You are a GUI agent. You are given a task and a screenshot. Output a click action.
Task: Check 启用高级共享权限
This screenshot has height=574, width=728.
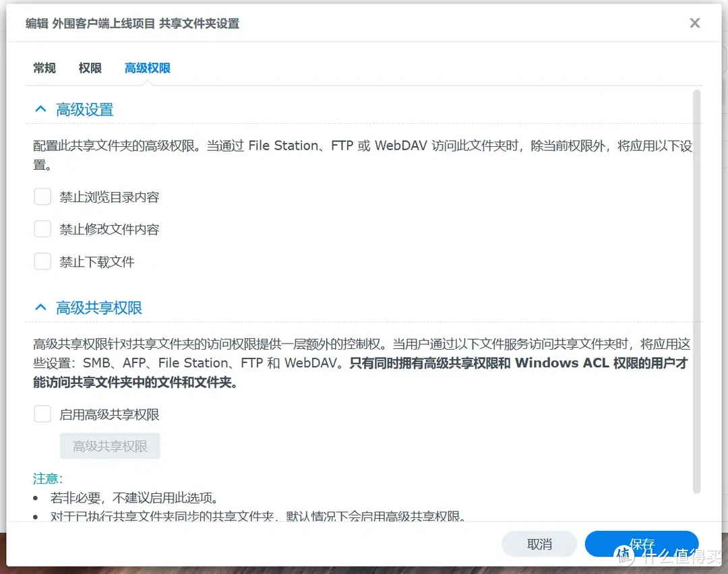tap(42, 414)
